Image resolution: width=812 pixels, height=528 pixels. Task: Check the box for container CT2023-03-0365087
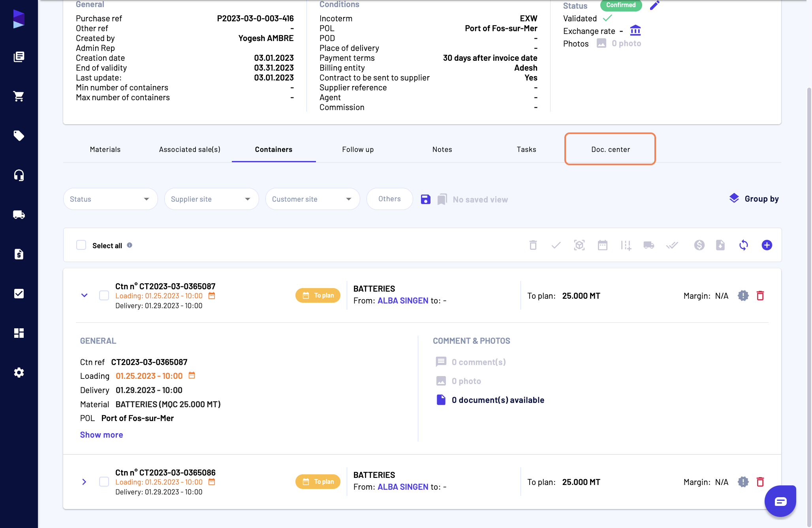104,295
